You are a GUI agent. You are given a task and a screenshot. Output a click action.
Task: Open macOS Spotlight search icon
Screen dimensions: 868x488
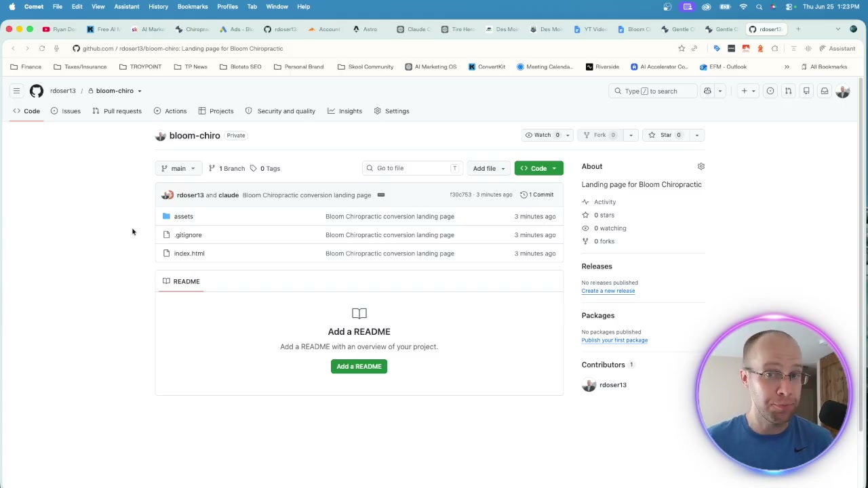pos(759,7)
